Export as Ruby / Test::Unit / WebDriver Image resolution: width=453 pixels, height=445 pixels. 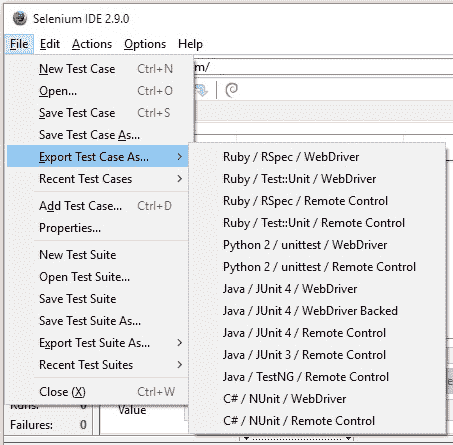(x=317, y=179)
